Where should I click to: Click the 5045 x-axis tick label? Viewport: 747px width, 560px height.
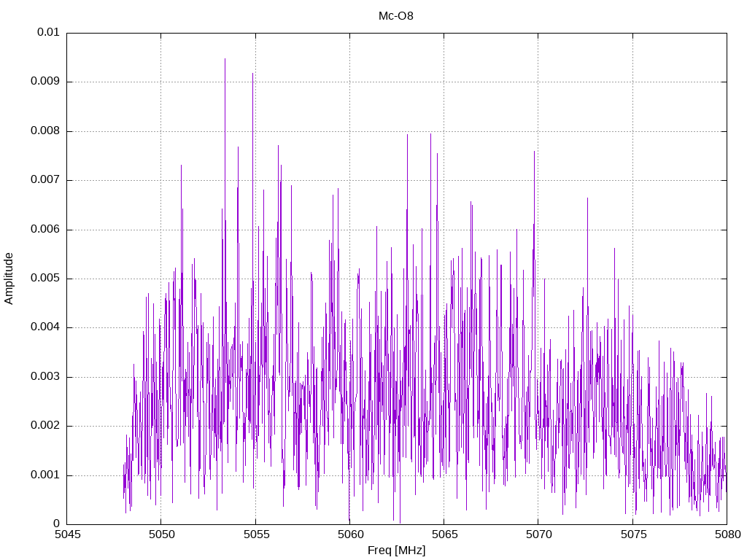(67, 534)
